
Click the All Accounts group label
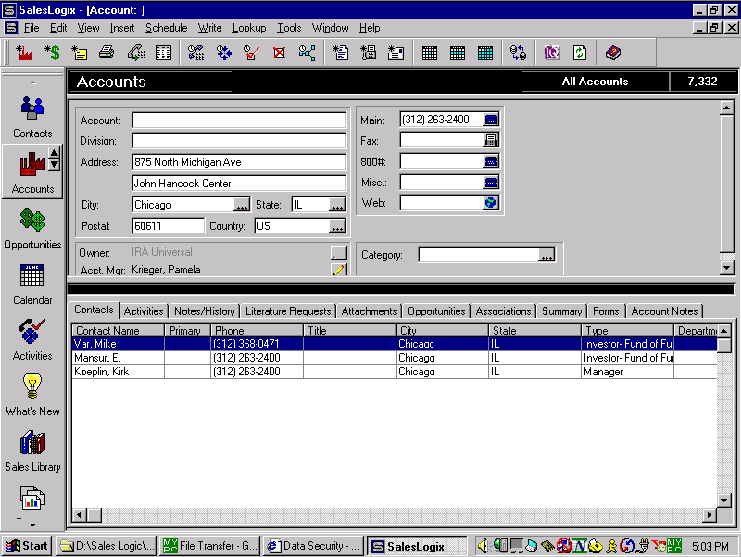[x=595, y=81]
